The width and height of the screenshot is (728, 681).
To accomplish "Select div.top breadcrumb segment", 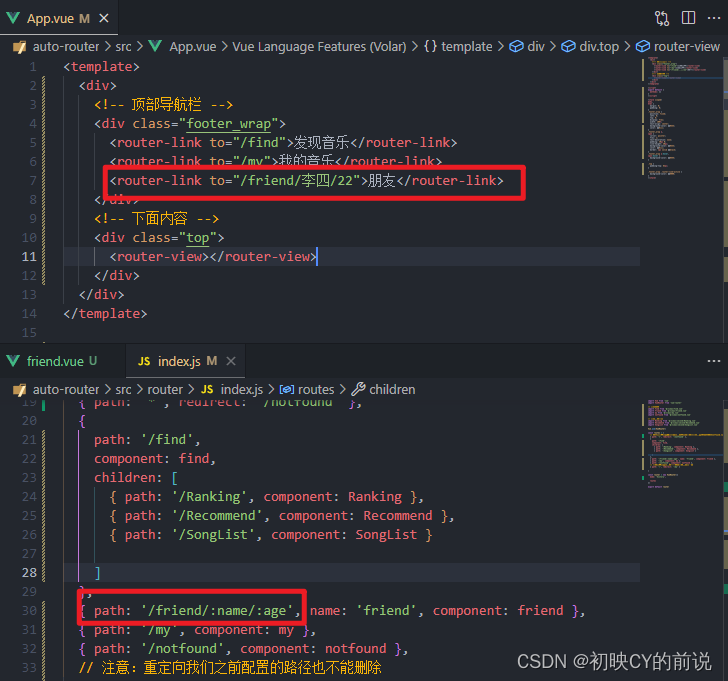I will point(599,47).
